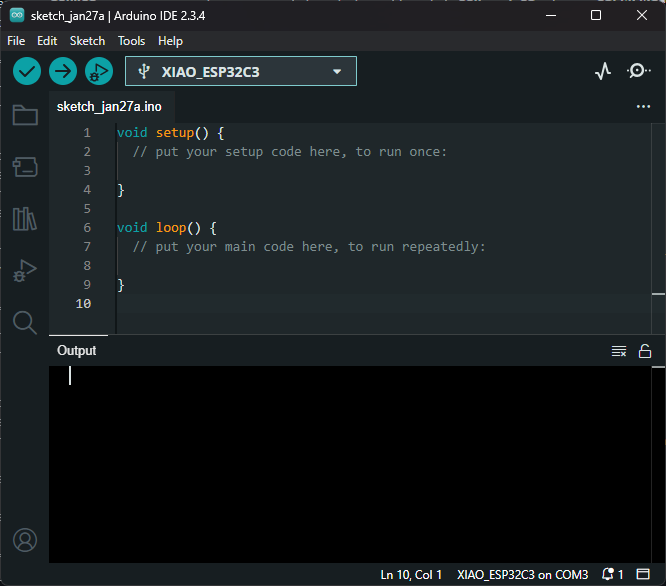Expand the XIAO_ESP32C3 board selector dropdown
The image size is (666, 586).
(x=240, y=71)
